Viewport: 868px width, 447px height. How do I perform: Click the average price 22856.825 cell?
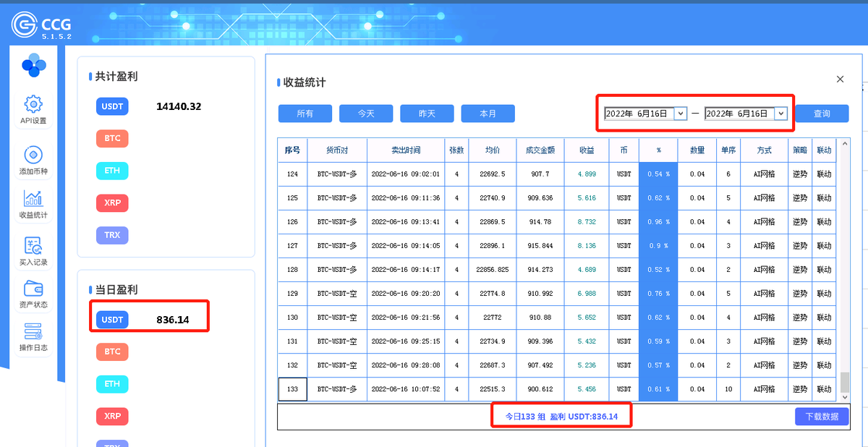coord(493,270)
